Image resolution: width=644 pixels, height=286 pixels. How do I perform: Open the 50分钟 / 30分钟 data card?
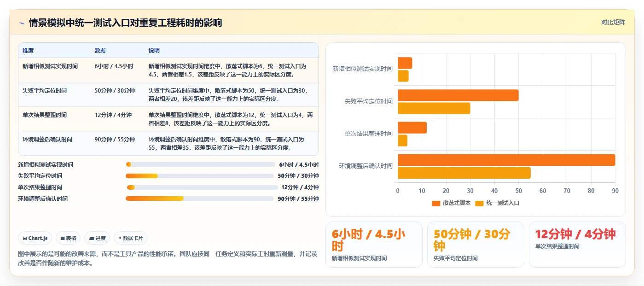[x=476, y=245]
